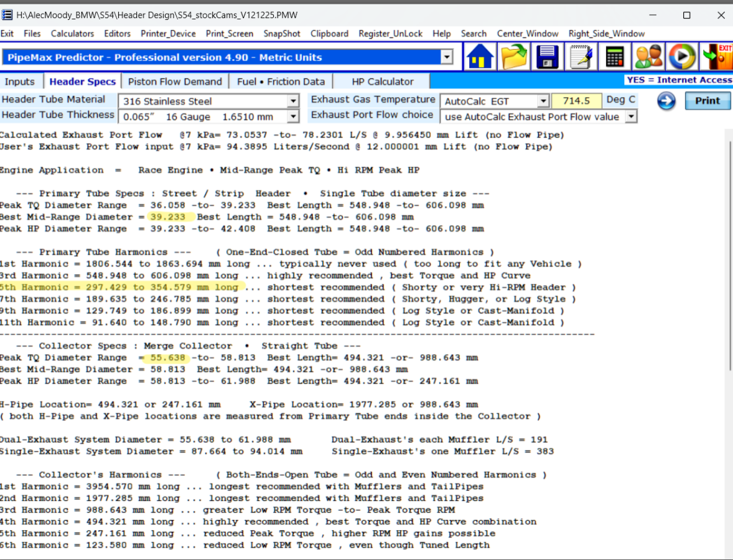Click the 714.5 temperature field
Viewport: 733px width, 560px height.
coord(576,101)
